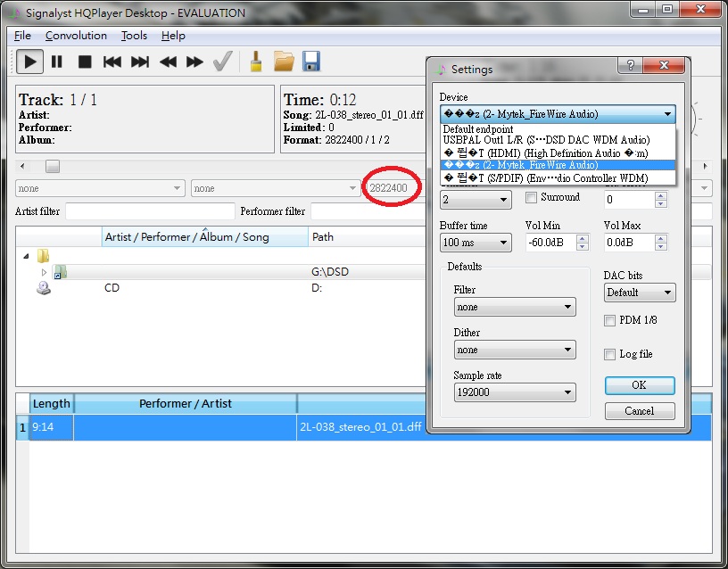Toggle the PDM 1/8 checkbox
The width and height of the screenshot is (728, 569).
609,321
